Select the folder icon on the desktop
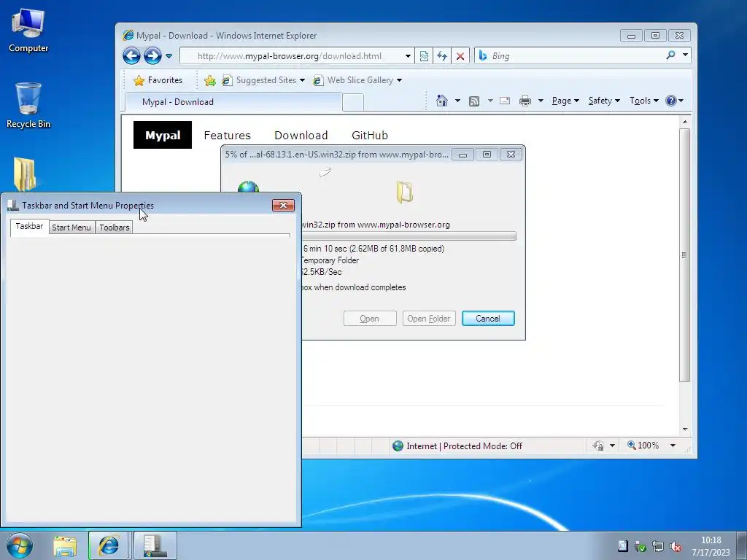This screenshot has height=560, width=747. [x=25, y=174]
